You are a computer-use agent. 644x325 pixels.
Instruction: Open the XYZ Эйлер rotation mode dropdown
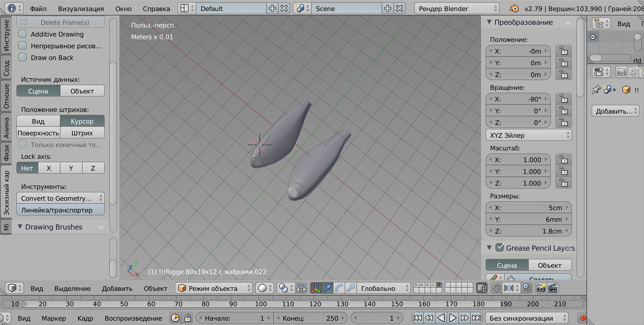pyautogui.click(x=528, y=135)
